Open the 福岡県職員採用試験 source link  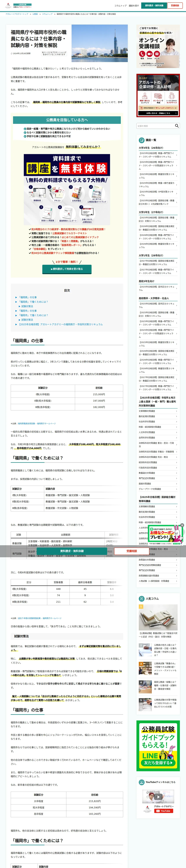[37, 424]
